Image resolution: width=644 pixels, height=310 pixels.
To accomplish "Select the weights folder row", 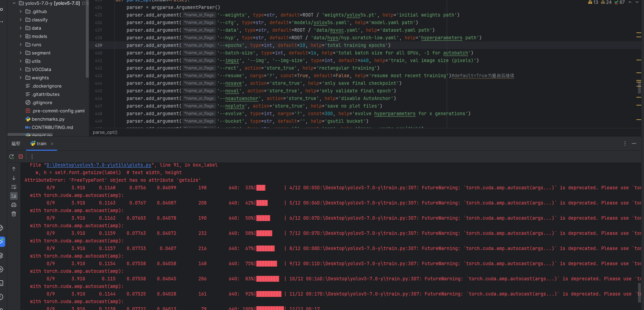I will coord(47,78).
